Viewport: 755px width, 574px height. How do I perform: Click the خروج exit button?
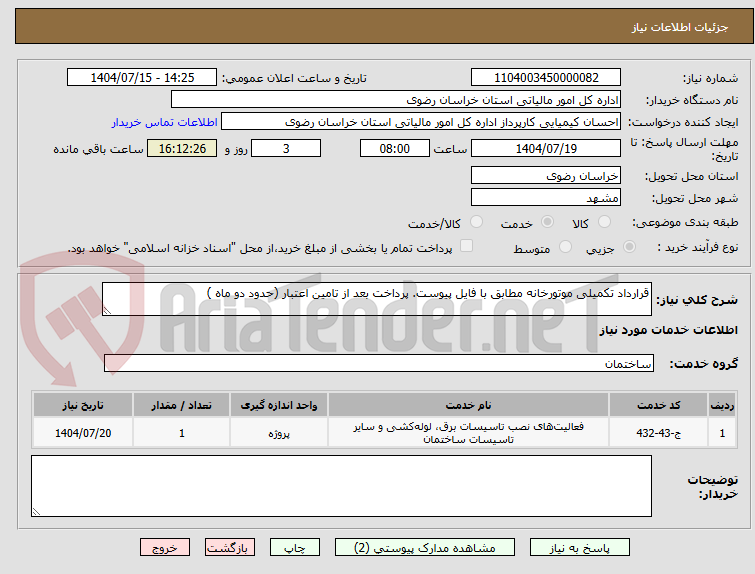tap(165, 548)
